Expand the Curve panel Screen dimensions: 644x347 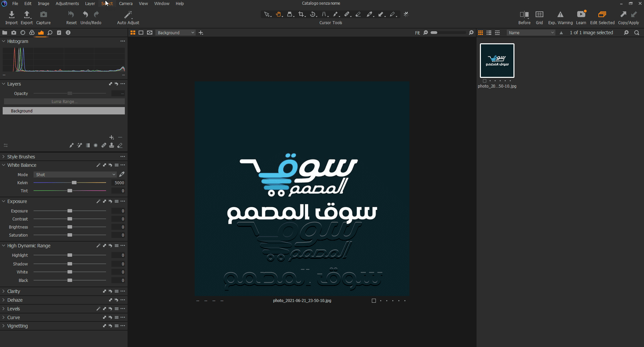click(x=4, y=317)
